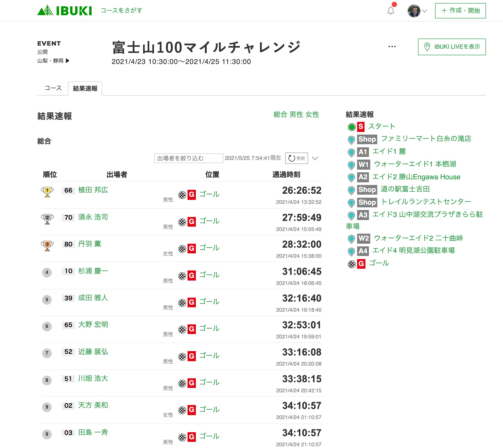Screen dimensions: 503x448
Task: Switch to the コース tab
Action: coord(53,88)
